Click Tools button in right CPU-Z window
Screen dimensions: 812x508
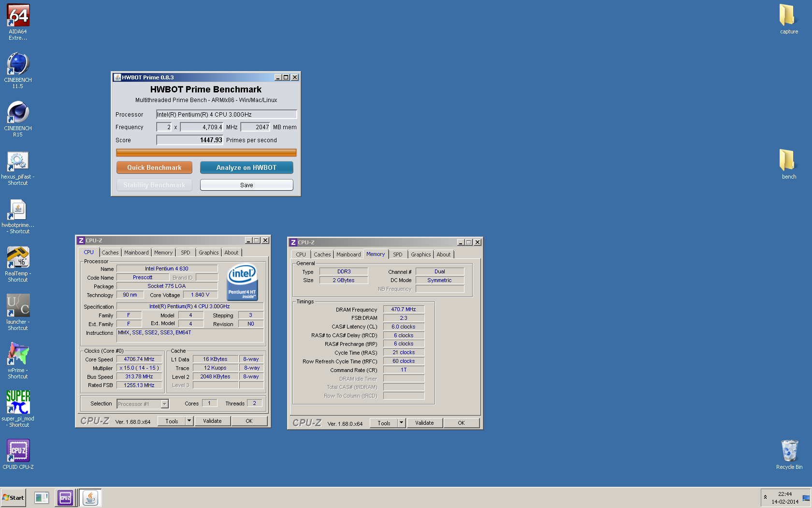pyautogui.click(x=384, y=423)
